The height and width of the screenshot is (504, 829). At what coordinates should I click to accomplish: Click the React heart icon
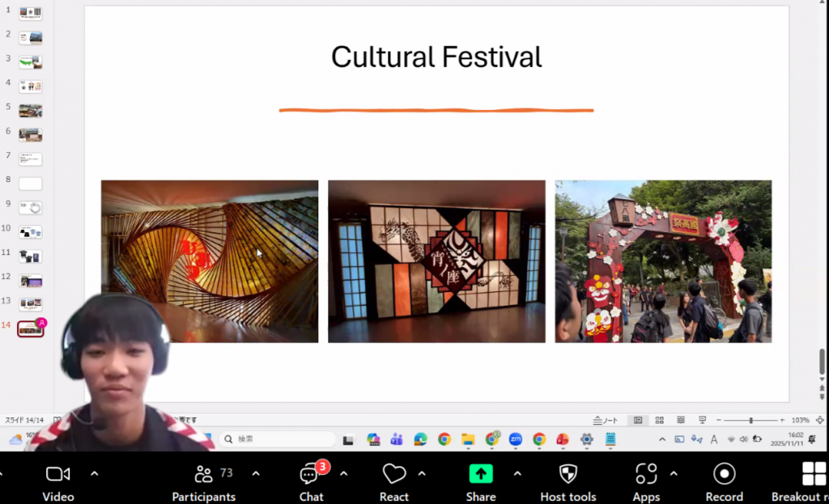coord(394,474)
